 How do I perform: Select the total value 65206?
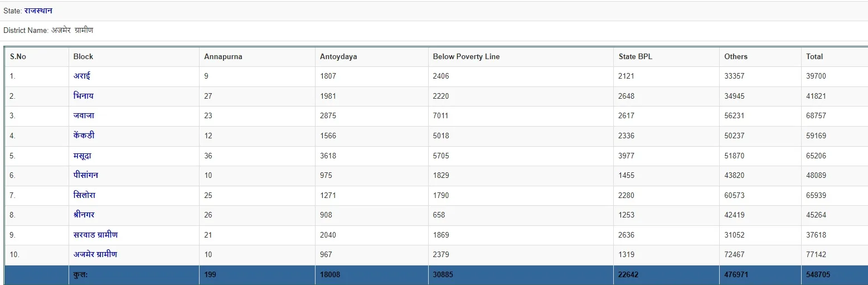point(816,156)
